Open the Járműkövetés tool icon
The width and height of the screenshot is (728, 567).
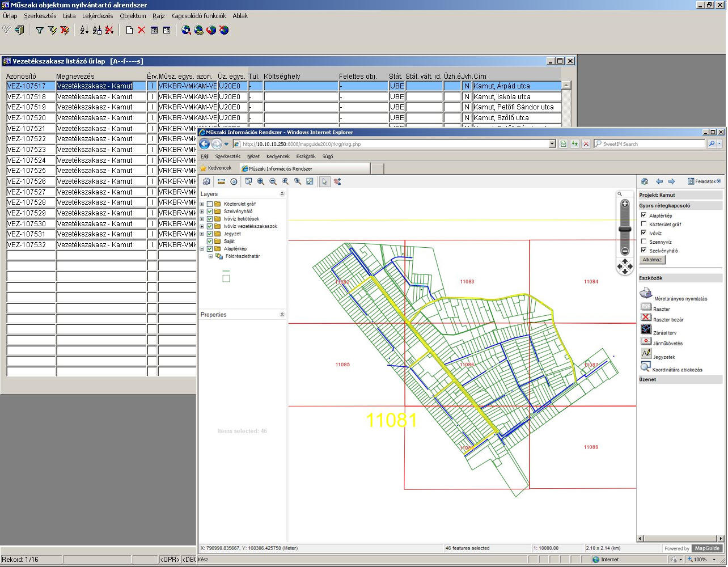(x=646, y=341)
